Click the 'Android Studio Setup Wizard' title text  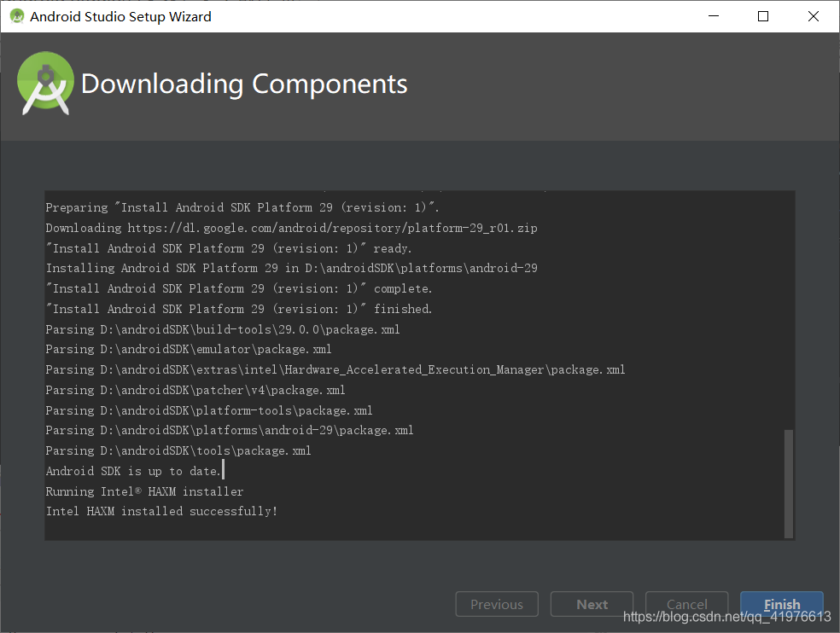[x=122, y=15]
